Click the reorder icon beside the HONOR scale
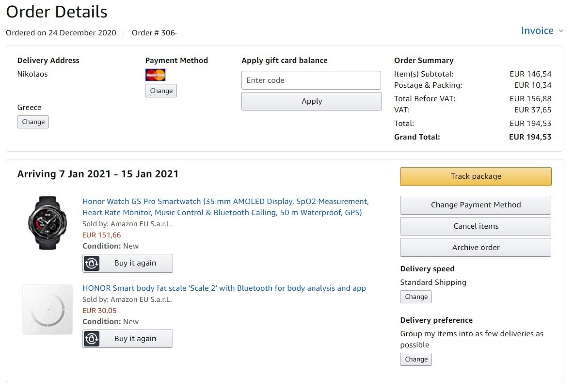Viewport: 574px width, 392px height. [x=92, y=339]
